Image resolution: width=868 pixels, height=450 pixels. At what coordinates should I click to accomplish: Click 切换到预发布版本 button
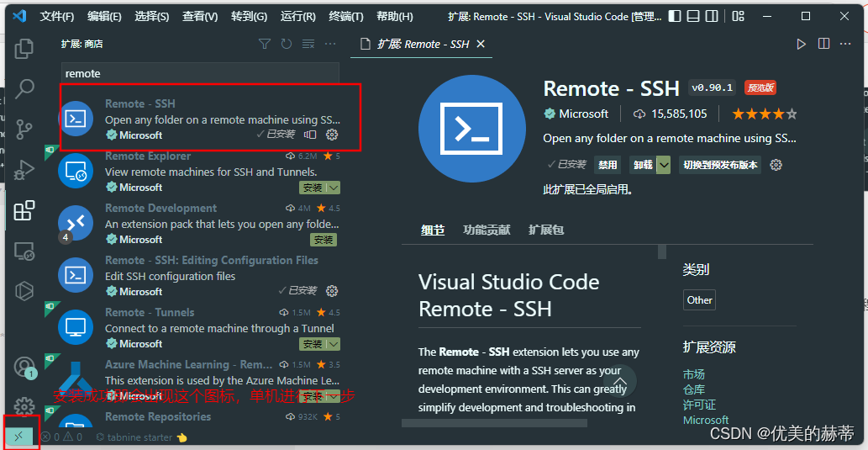click(720, 165)
